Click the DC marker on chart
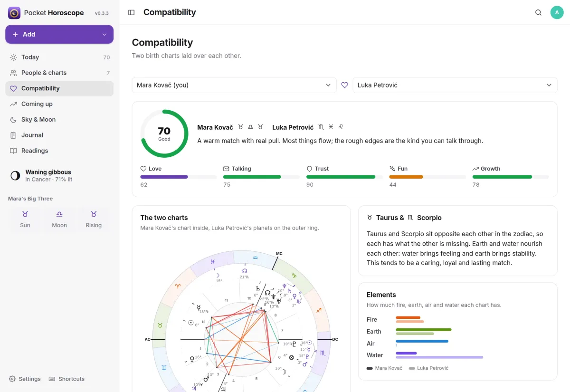The image size is (570, 392). pyautogui.click(x=335, y=339)
